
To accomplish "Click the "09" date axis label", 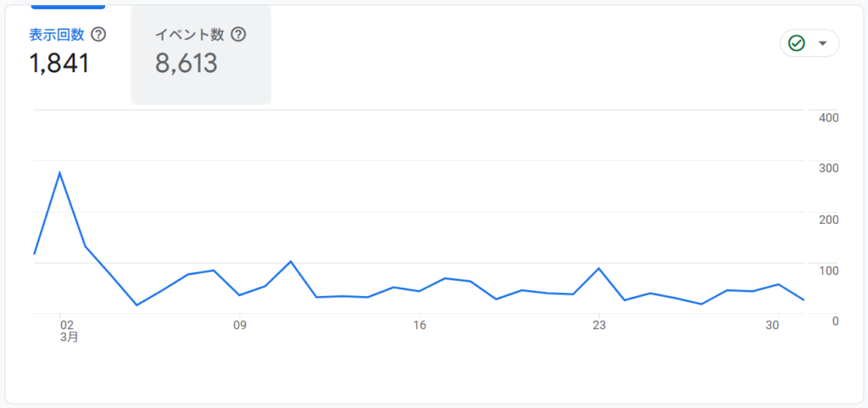I will (x=240, y=324).
